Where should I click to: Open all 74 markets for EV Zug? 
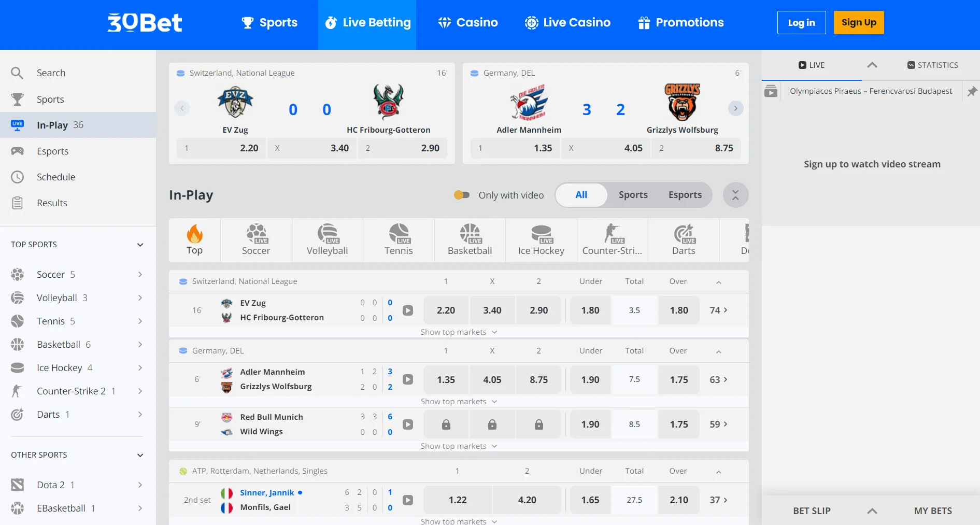point(718,310)
